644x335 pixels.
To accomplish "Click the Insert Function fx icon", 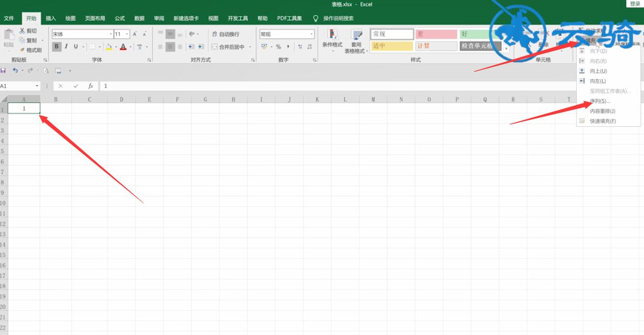I will point(91,86).
